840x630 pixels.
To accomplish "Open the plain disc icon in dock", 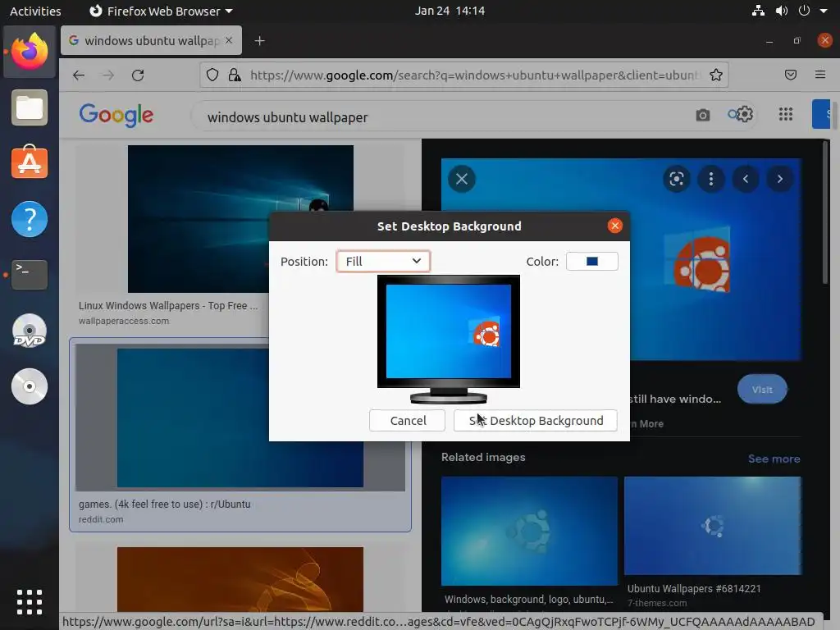I will [x=30, y=386].
